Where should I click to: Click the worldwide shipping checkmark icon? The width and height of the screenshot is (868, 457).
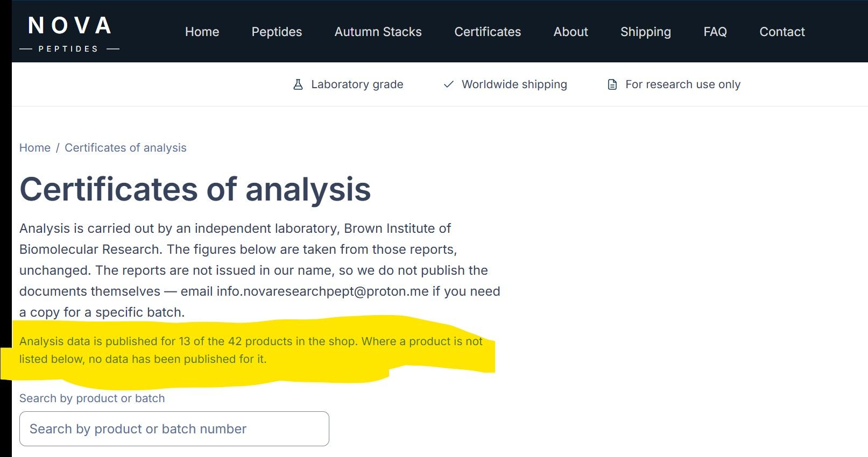[448, 84]
